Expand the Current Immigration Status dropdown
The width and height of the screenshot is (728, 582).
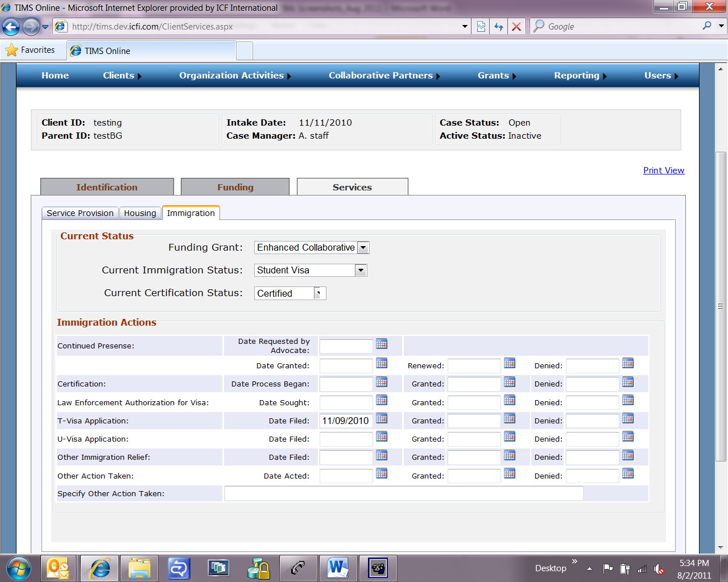point(361,271)
